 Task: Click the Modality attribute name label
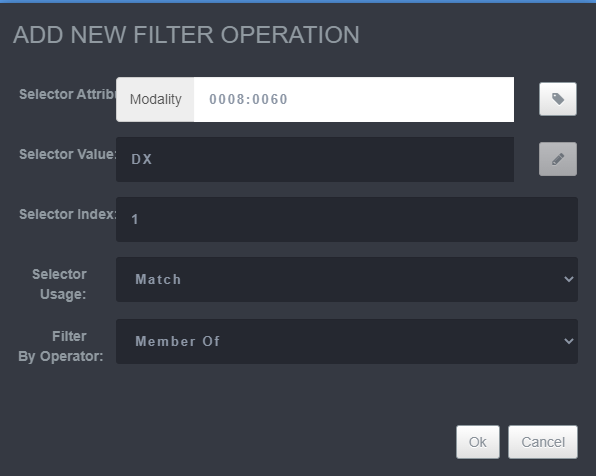pyautogui.click(x=155, y=100)
